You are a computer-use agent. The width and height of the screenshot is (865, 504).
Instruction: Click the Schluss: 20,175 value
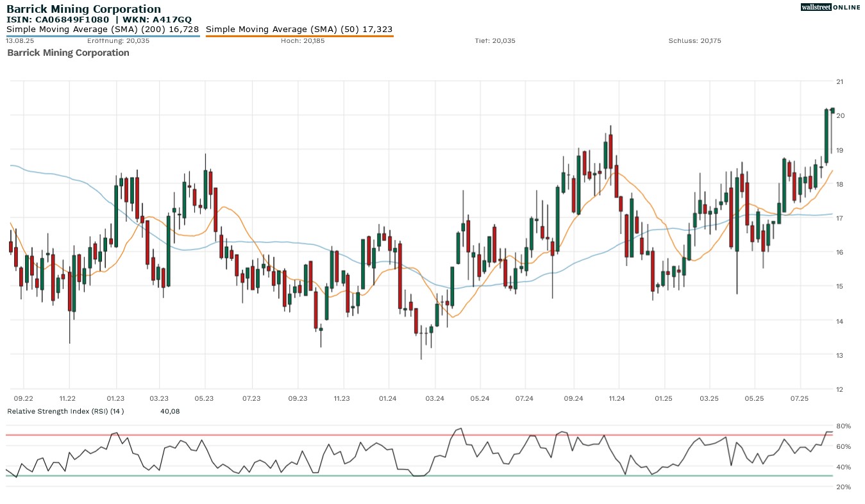pyautogui.click(x=694, y=41)
